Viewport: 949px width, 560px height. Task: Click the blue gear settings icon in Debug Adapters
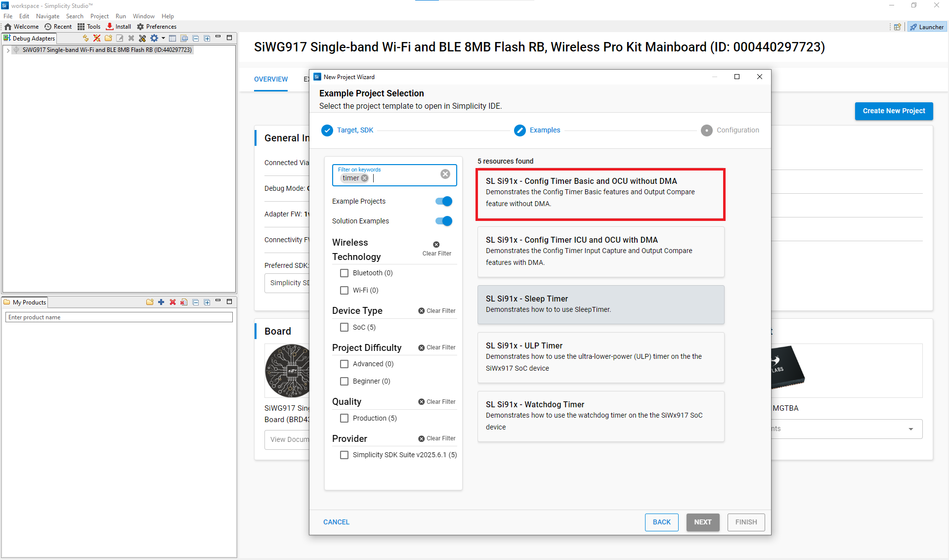coord(154,38)
